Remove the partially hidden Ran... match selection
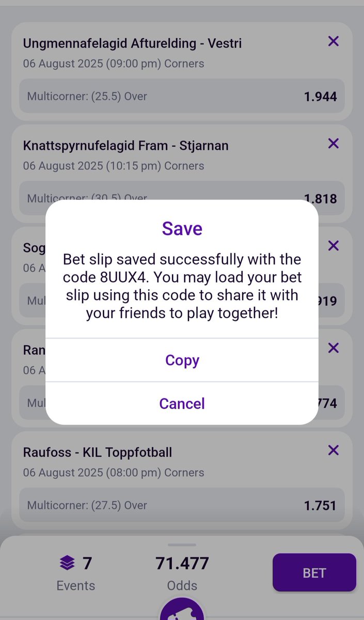Viewport: 364px width, 620px height. click(334, 348)
